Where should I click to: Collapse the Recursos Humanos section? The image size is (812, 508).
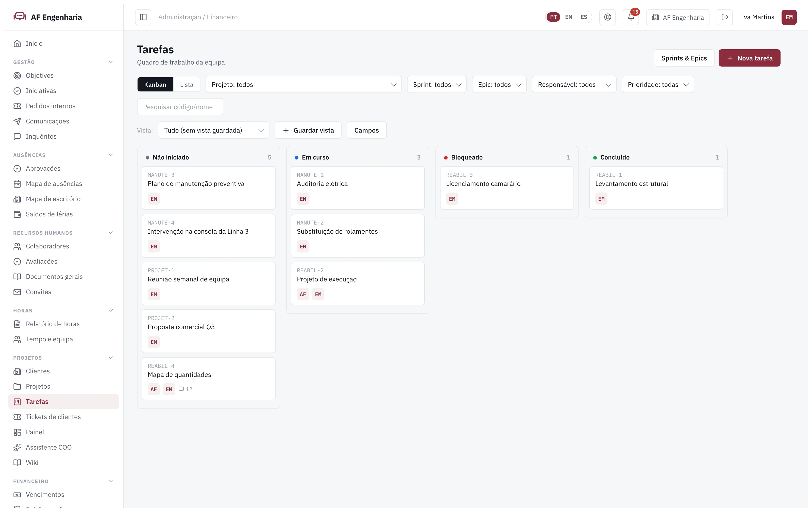[x=110, y=233]
